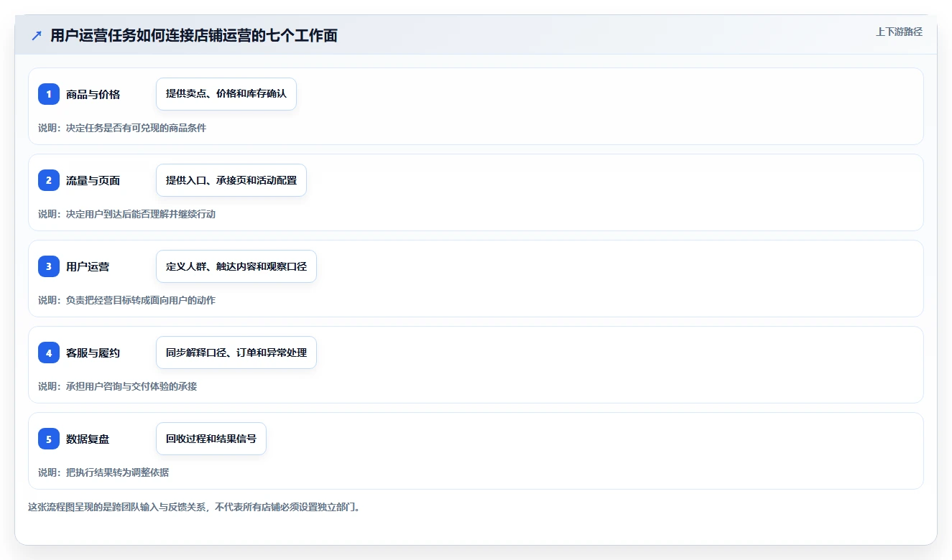Click the 回收过程和结果信号 chip
The width and height of the screenshot is (952, 560).
point(211,439)
